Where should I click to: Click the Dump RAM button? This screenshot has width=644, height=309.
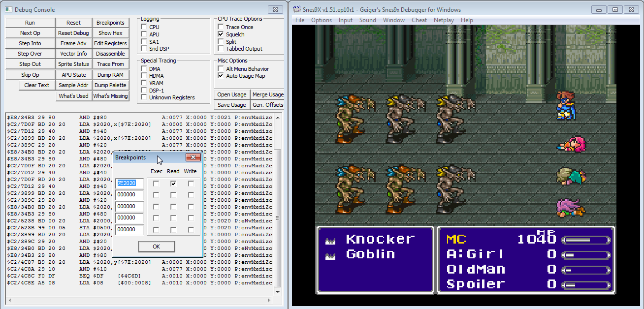pos(110,75)
